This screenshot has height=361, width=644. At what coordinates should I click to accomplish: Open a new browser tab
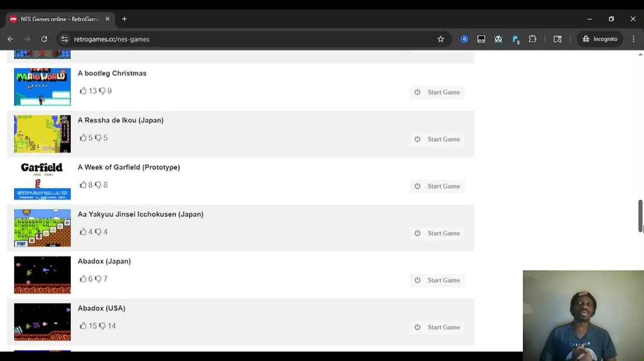click(x=124, y=19)
